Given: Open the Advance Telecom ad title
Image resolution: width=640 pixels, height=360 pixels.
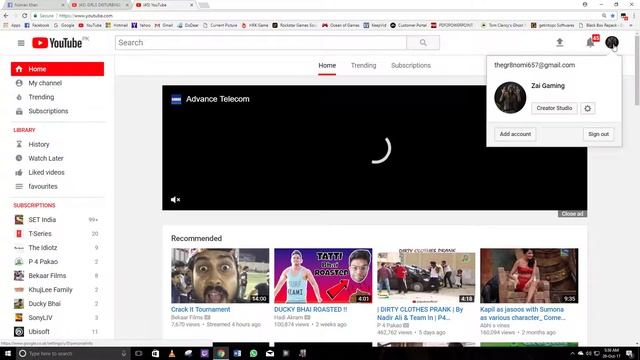Looking at the screenshot, I should 218,99.
